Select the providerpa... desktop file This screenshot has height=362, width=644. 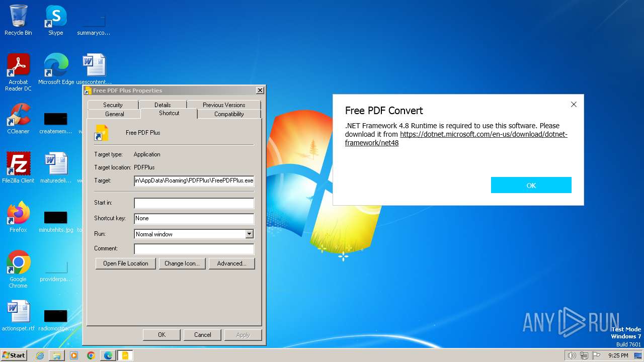point(56,270)
